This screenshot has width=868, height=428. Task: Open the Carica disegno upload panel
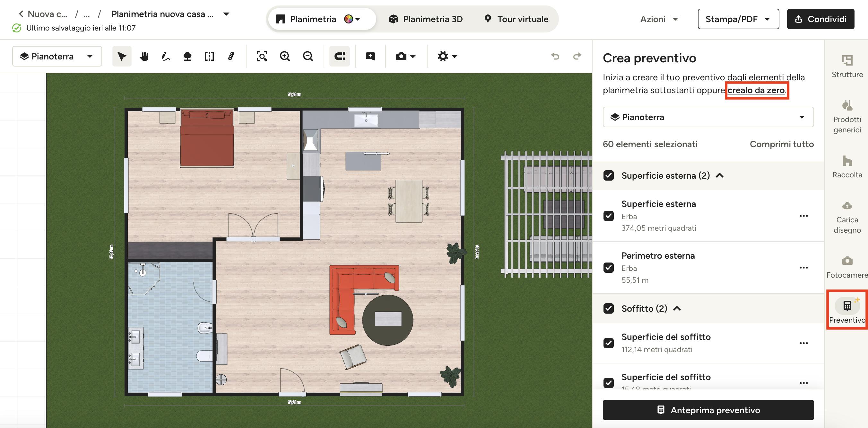click(x=847, y=218)
